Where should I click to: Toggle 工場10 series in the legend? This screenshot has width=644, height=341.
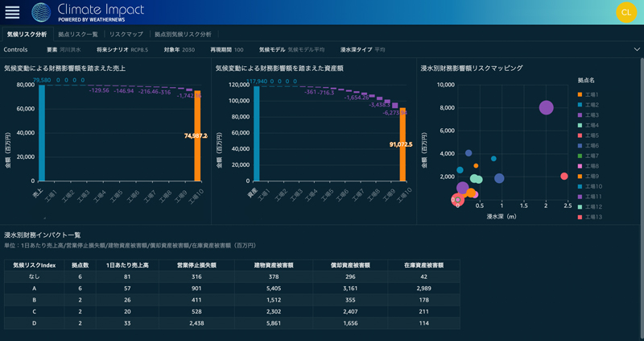pos(593,186)
